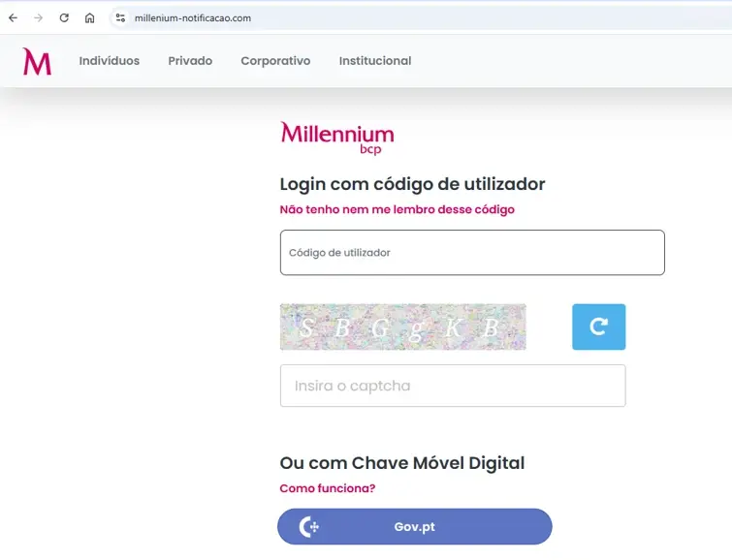Click the Millennium bcp logo above the login form
This screenshot has height=560, width=732.
click(x=337, y=139)
